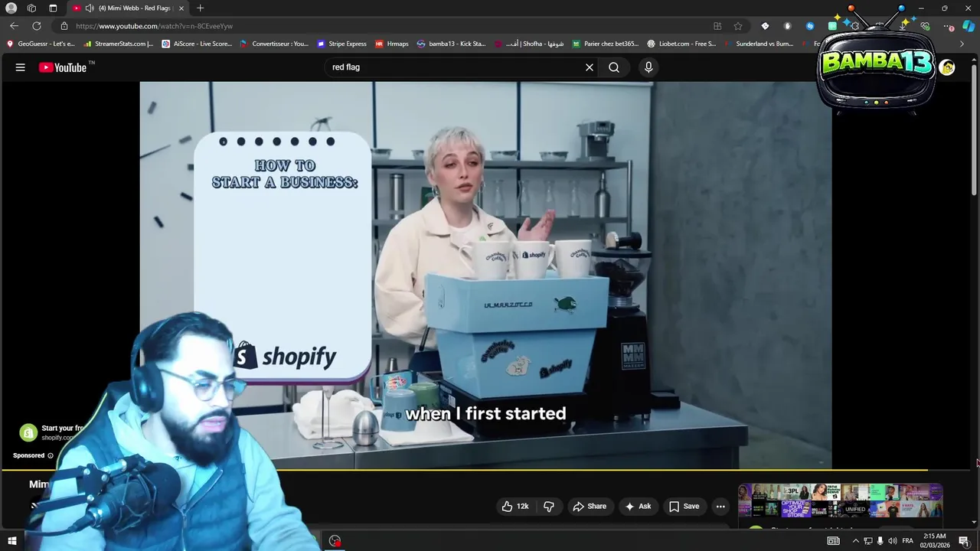Image resolution: width=980 pixels, height=551 pixels.
Task: Open the three-dot more actions menu
Action: coord(720,506)
